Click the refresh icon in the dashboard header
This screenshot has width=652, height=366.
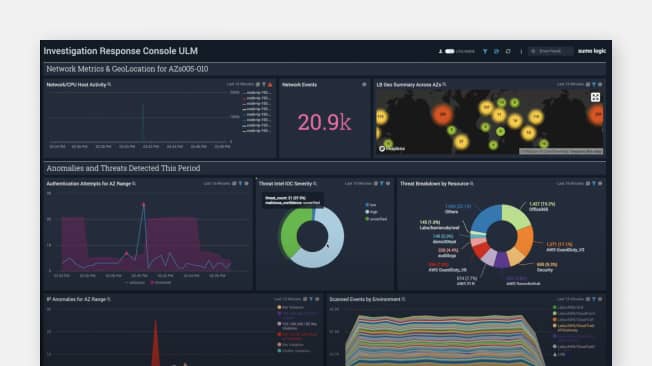point(508,52)
